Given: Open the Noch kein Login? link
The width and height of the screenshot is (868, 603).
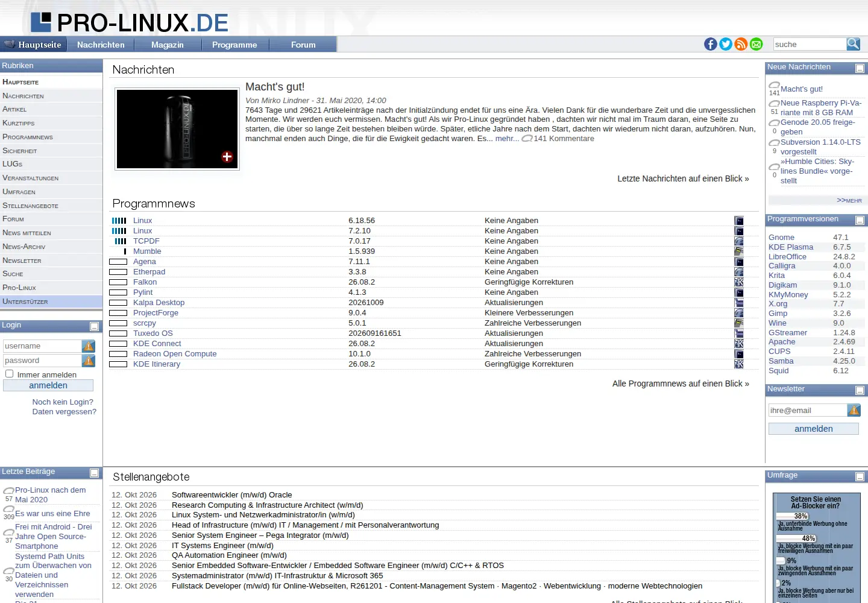Looking at the screenshot, I should [x=63, y=402].
